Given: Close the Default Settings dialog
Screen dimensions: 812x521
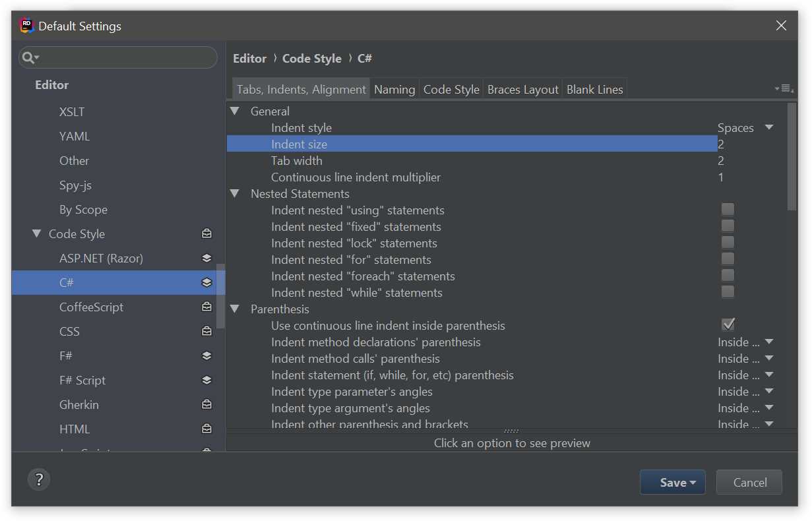Looking at the screenshot, I should (781, 26).
